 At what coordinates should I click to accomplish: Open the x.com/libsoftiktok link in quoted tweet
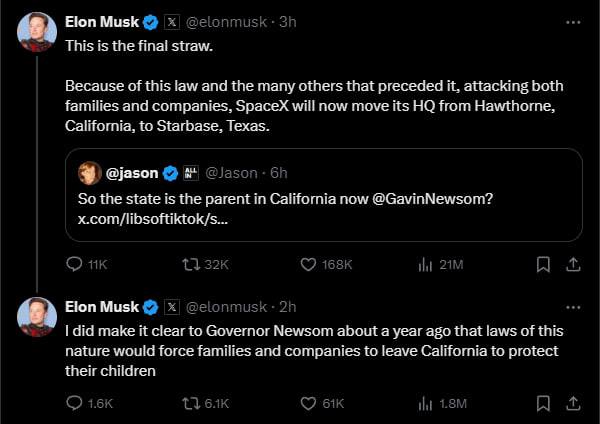[153, 219]
